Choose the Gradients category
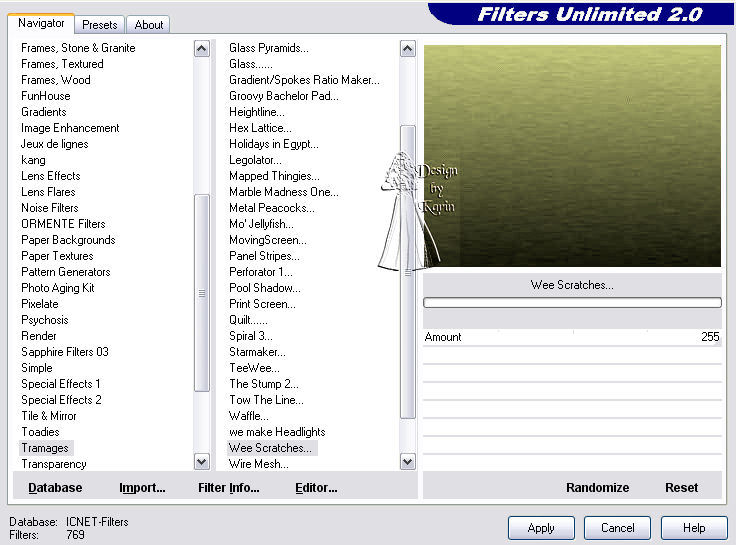The height and width of the screenshot is (545, 736). pos(44,112)
